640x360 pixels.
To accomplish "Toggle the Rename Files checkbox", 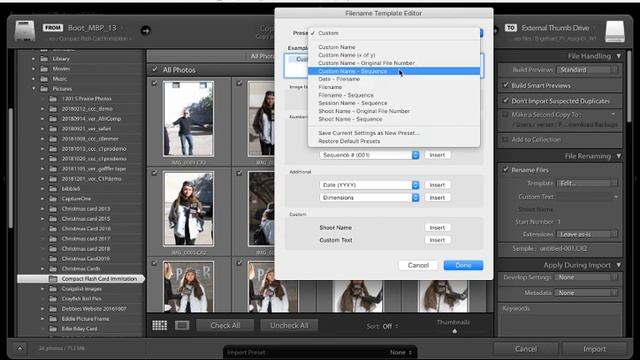I will click(x=506, y=170).
